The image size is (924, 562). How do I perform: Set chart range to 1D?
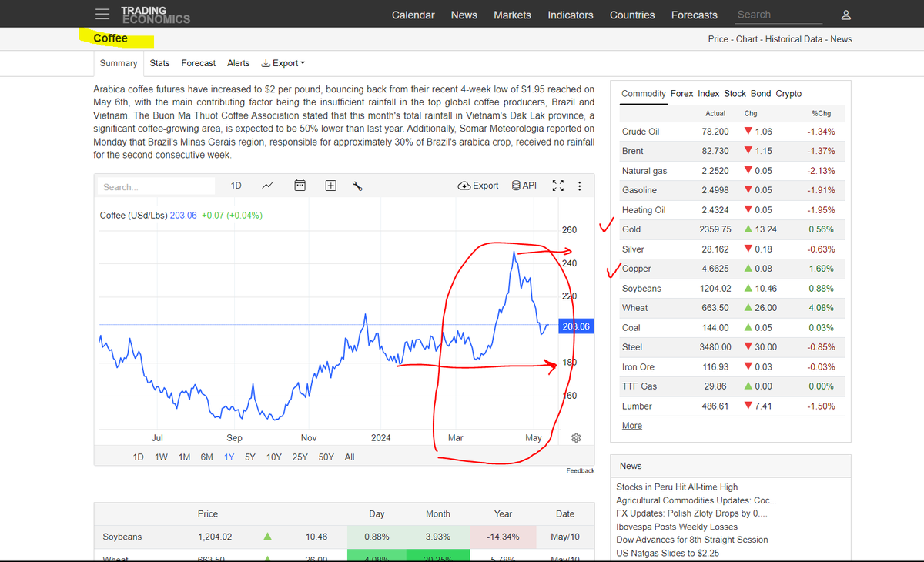click(x=139, y=457)
